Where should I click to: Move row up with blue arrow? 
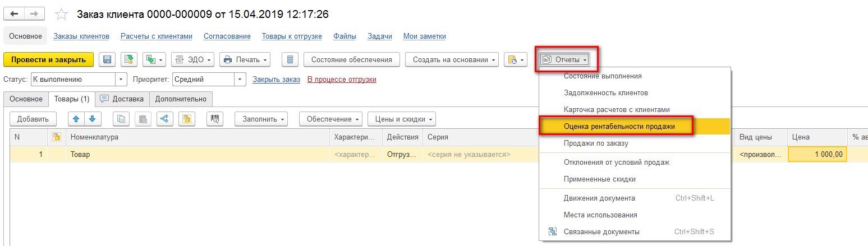[x=76, y=119]
